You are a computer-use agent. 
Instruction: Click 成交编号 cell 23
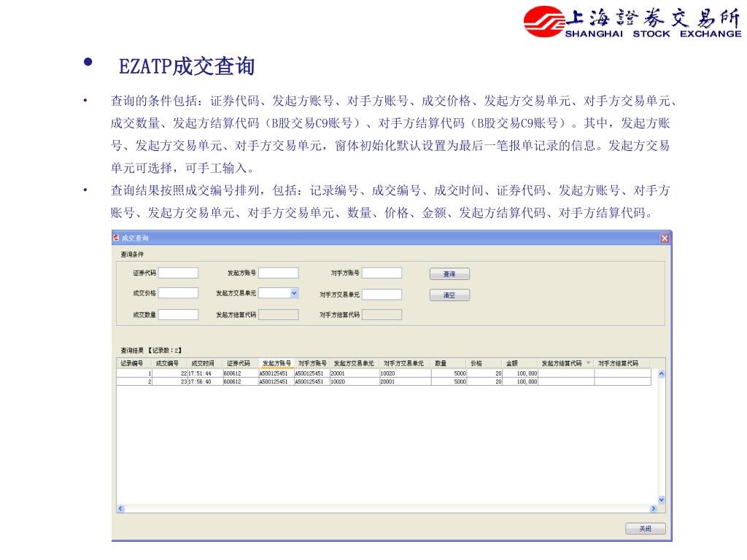point(170,381)
